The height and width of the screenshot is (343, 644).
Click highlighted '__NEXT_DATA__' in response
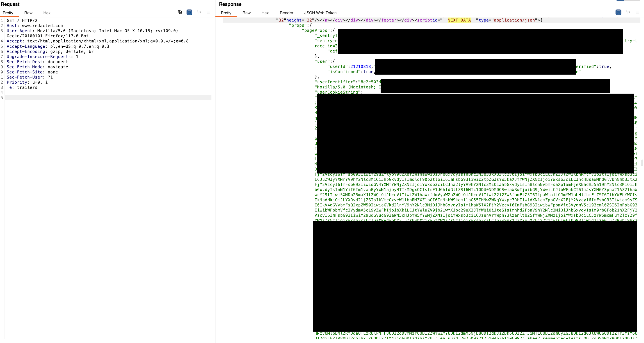pos(459,20)
